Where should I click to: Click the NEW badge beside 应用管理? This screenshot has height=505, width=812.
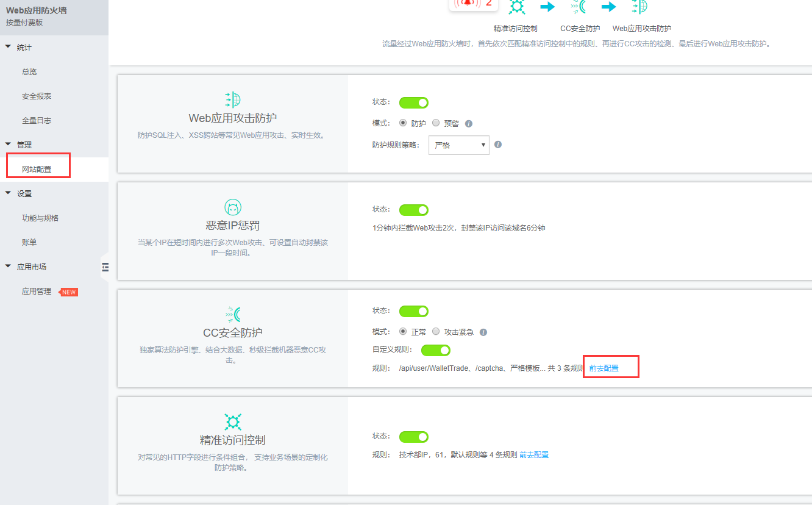(x=68, y=292)
